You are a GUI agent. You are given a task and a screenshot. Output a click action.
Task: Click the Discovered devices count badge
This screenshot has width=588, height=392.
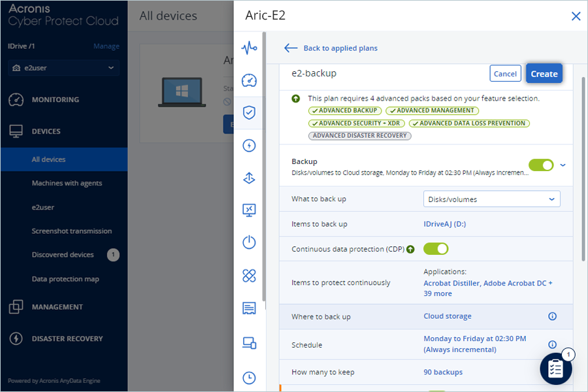coord(113,255)
